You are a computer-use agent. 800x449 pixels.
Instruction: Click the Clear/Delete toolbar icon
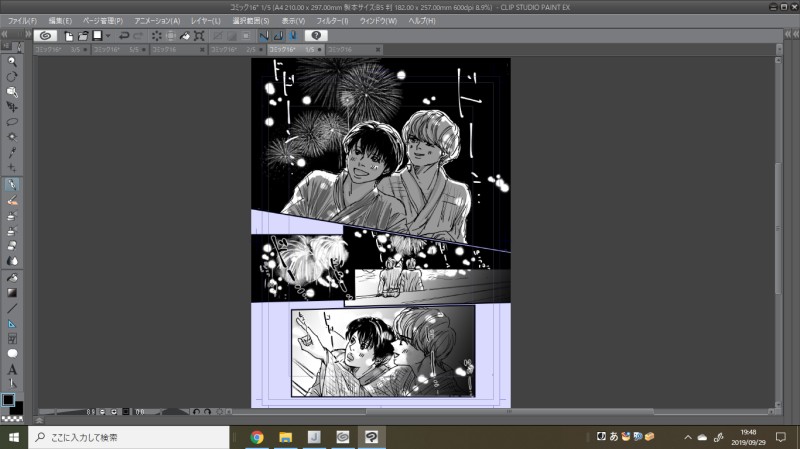(157, 36)
